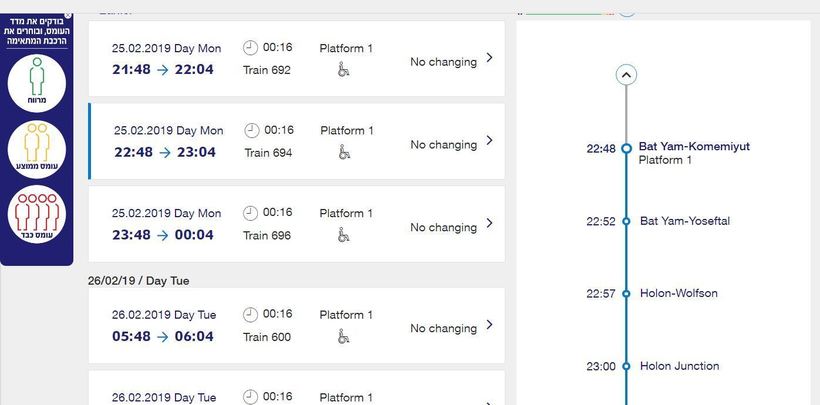Click wheelchair accessibility icon for Train 600
The height and width of the screenshot is (405, 820).
click(343, 337)
